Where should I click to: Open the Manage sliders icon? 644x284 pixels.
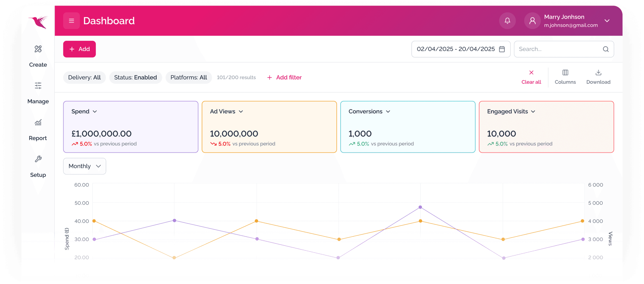[x=38, y=86]
